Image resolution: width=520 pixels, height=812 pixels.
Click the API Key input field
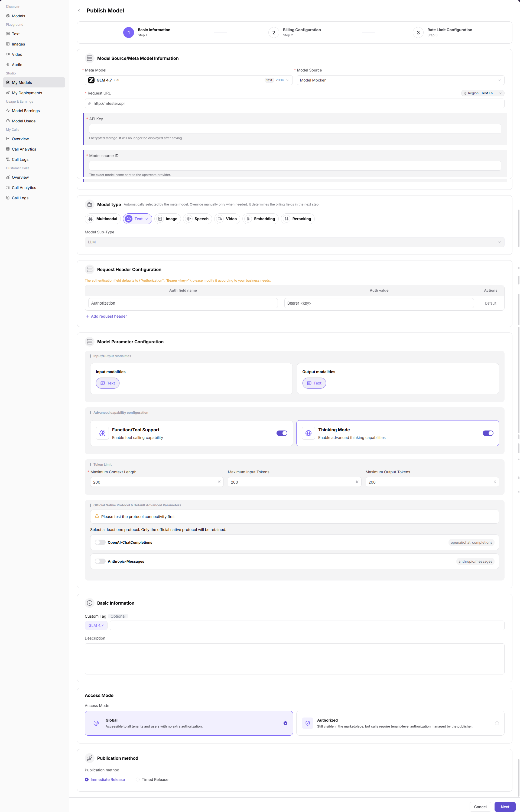click(295, 129)
